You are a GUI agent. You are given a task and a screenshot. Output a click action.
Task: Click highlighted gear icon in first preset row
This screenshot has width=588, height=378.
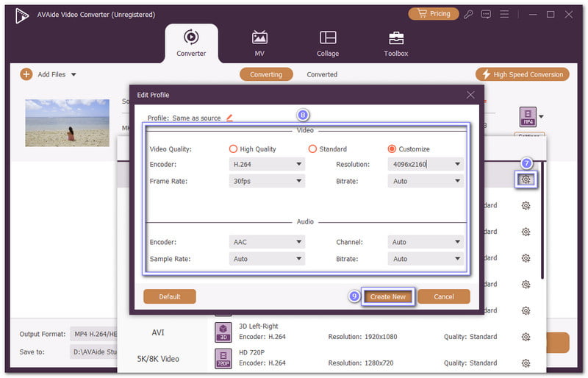point(526,179)
